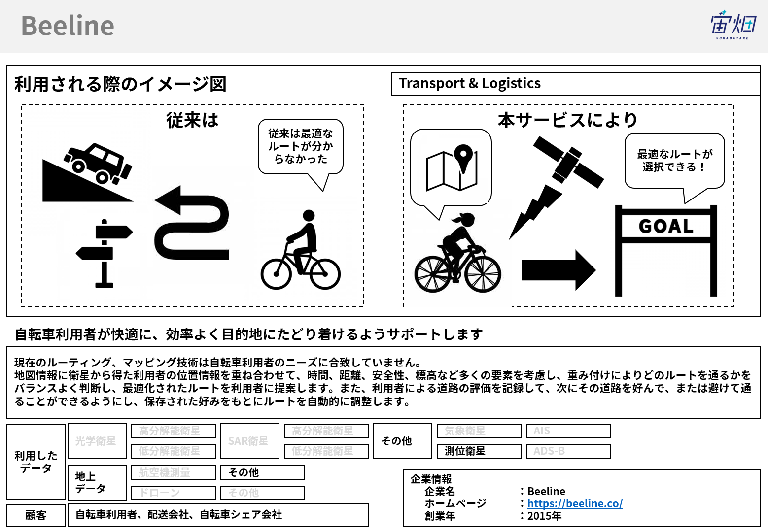Viewport: 768px width, 532px height.
Task: Click the GOAL gate sign
Action: coord(666,251)
